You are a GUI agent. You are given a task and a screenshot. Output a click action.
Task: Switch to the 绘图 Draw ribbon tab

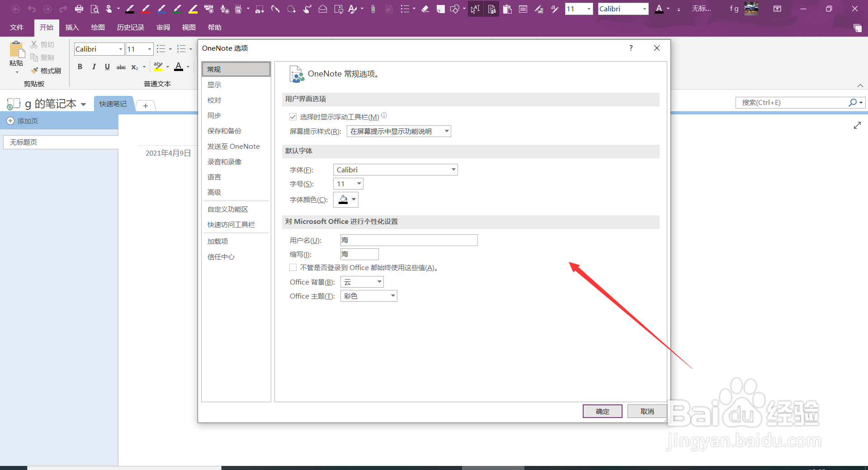(98, 28)
